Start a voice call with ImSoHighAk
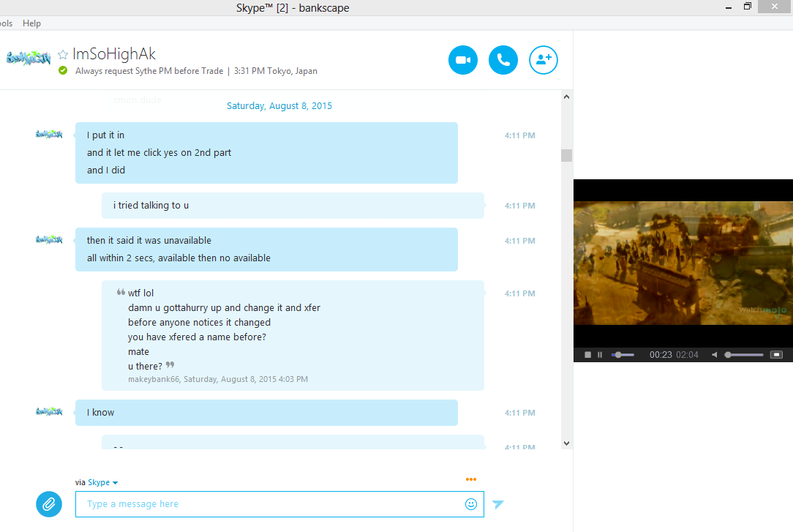The width and height of the screenshot is (793, 532). 503,60
